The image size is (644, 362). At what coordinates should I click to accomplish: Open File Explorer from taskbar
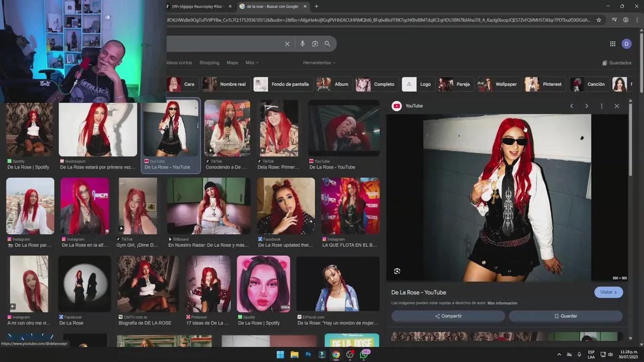(x=294, y=354)
